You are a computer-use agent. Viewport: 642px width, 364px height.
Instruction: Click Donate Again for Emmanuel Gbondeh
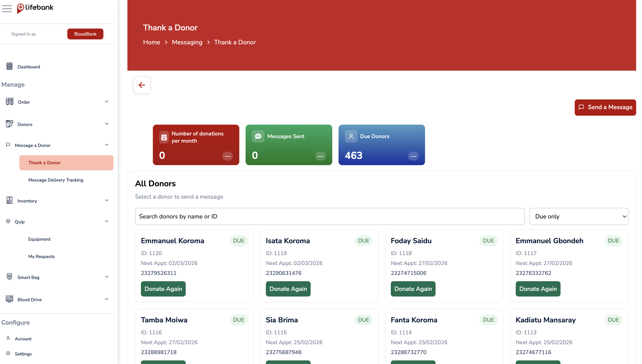pyautogui.click(x=538, y=289)
